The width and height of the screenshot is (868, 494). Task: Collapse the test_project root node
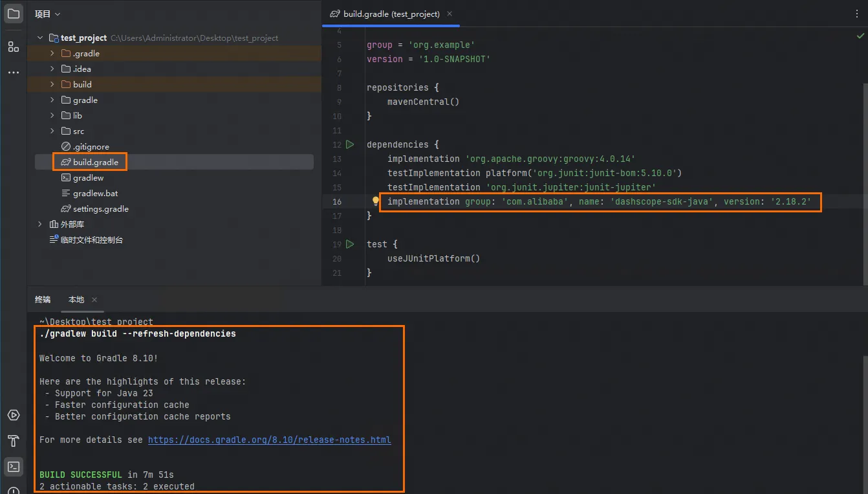pyautogui.click(x=40, y=38)
